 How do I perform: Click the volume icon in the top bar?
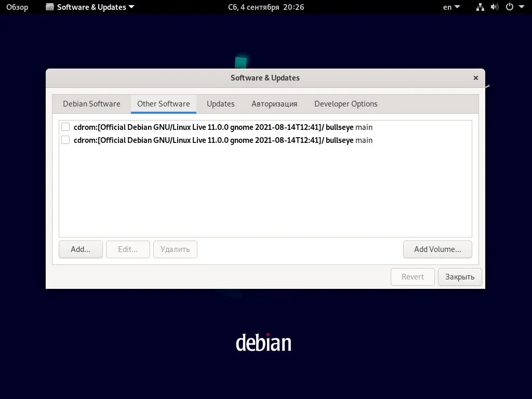pos(494,7)
